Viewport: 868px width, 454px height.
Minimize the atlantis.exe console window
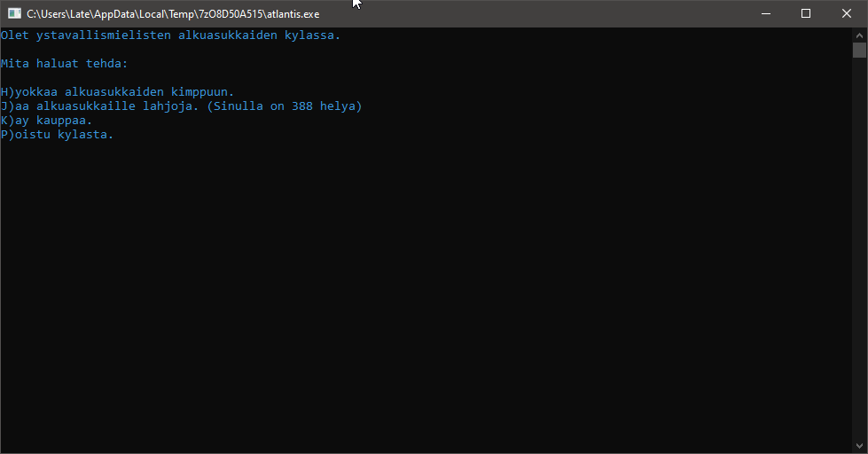pyautogui.click(x=765, y=13)
